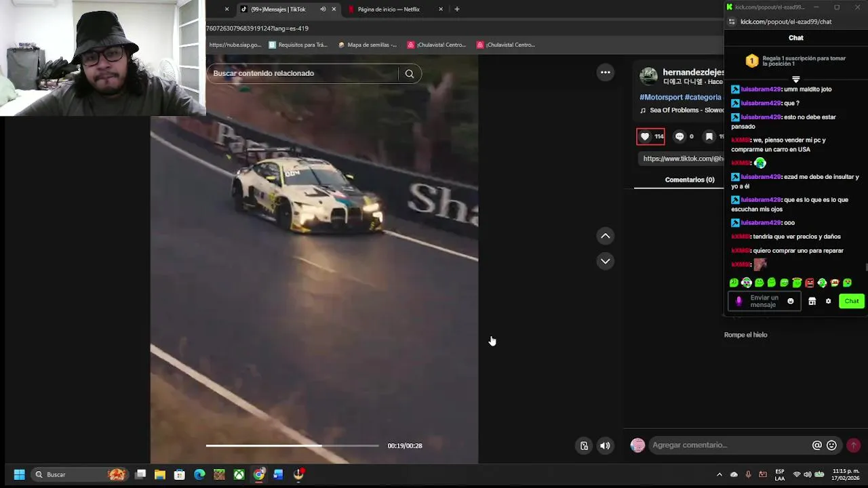868x488 pixels.
Task: Like the video with the heart icon
Action: pos(645,137)
